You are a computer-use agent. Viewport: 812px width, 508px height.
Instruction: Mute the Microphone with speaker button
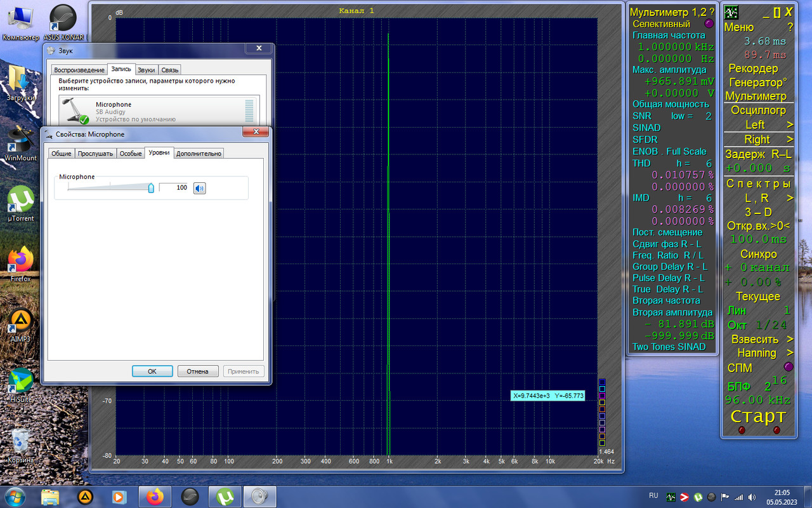(200, 188)
